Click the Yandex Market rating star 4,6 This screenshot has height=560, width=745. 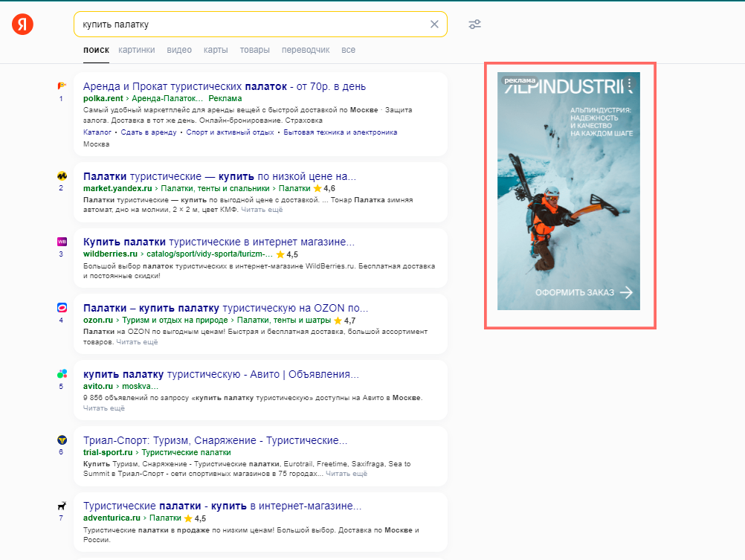tap(317, 188)
